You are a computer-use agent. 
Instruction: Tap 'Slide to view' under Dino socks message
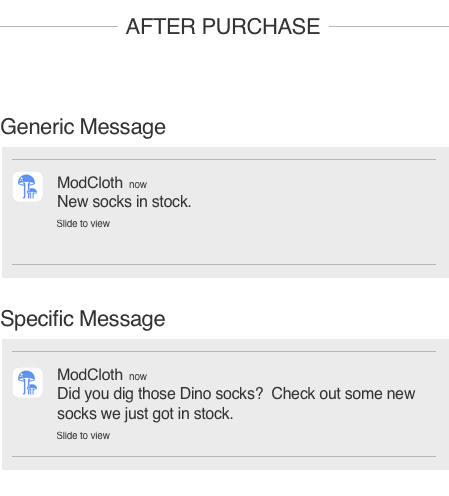click(83, 436)
